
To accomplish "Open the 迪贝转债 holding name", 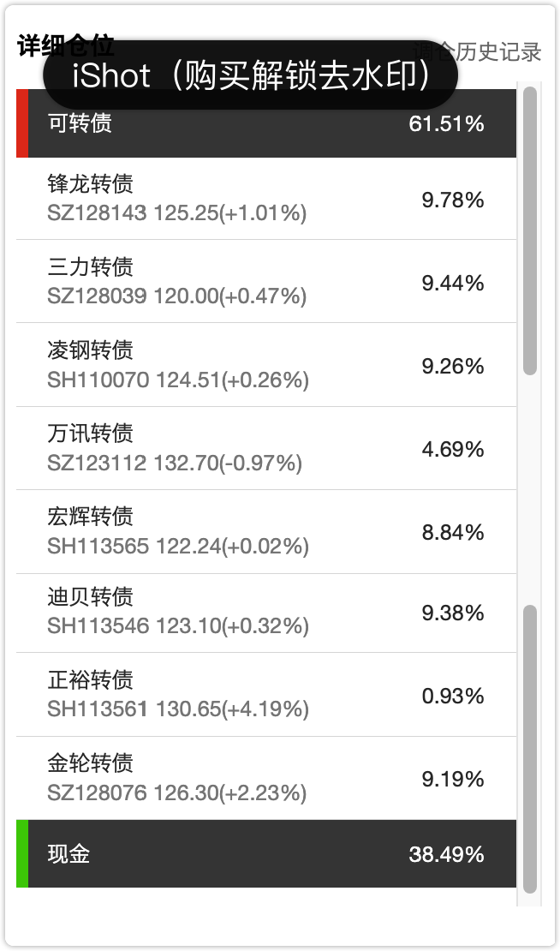I will (x=91, y=596).
